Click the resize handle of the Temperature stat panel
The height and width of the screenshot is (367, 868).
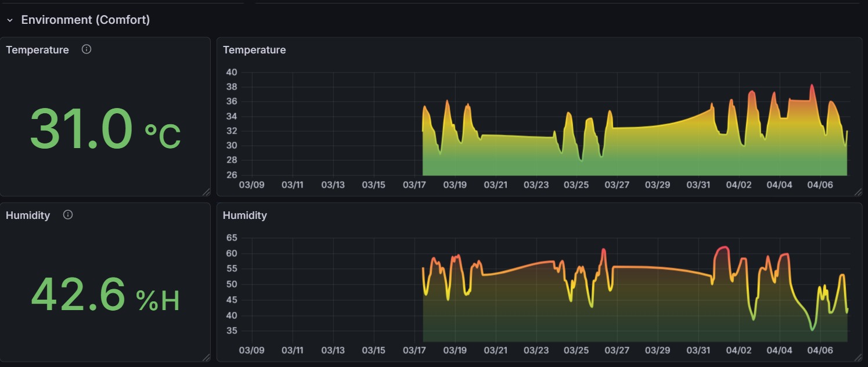(x=207, y=191)
